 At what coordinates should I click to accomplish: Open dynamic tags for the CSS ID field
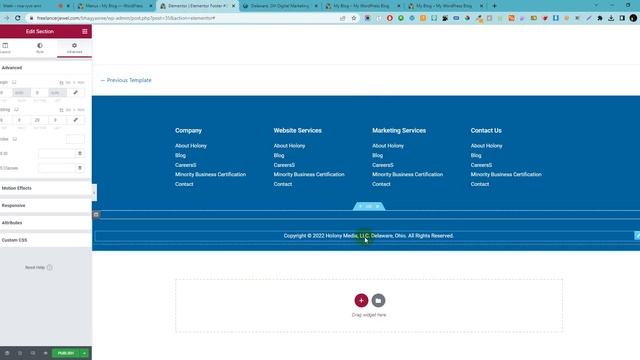pos(80,153)
